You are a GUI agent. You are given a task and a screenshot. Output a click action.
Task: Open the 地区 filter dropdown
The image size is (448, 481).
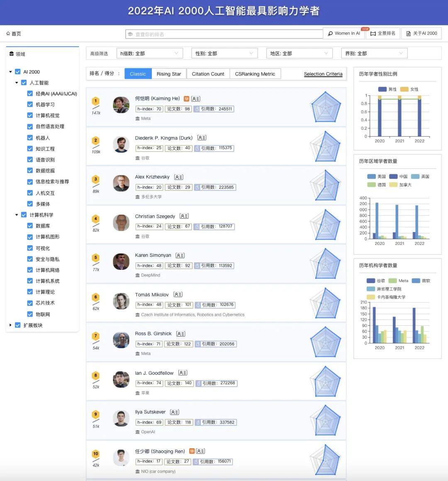(299, 53)
